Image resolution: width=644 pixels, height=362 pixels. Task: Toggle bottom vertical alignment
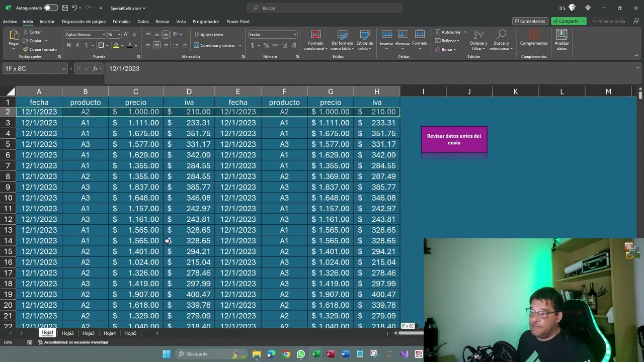point(165,34)
